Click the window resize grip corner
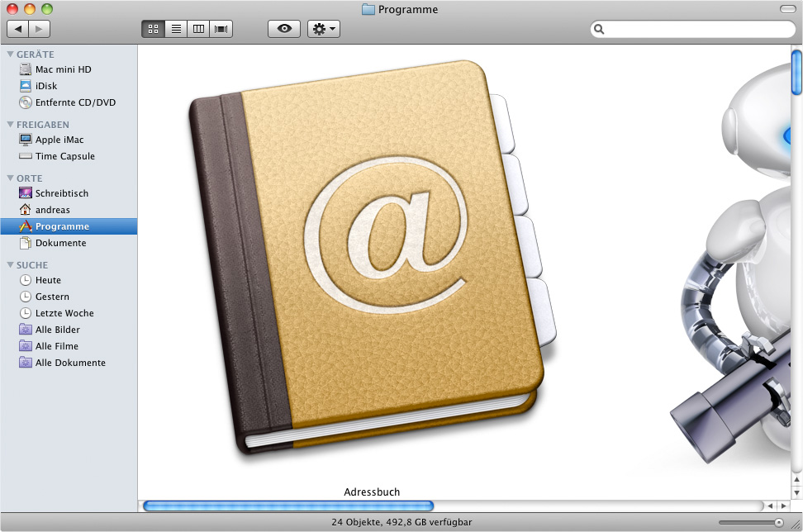The width and height of the screenshot is (803, 532). point(796,524)
